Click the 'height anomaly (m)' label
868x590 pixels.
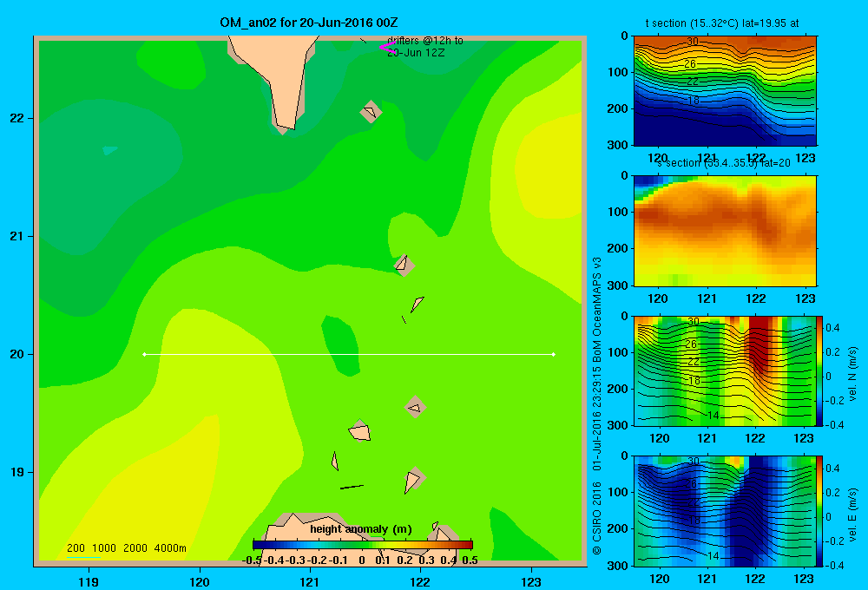tap(361, 529)
